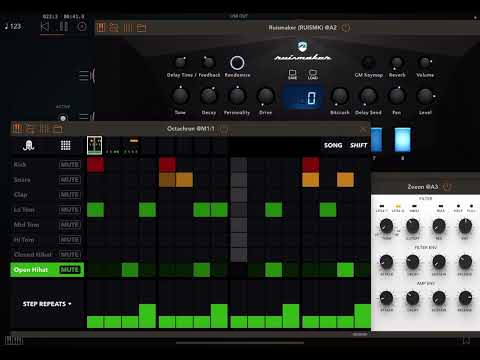The height and width of the screenshot is (360, 480).
Task: Open the Octachron pattern grid icon
Action: pos(66,145)
